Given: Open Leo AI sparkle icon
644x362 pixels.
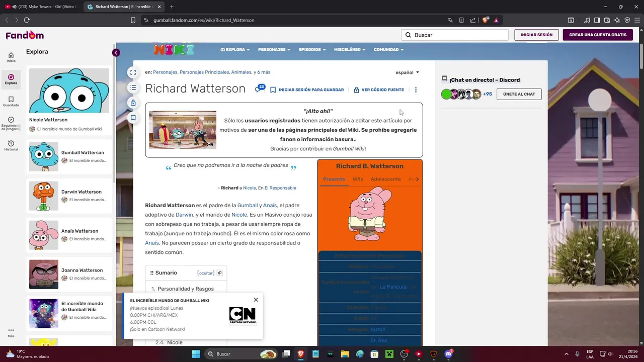Looking at the screenshot, I should tap(617, 20).
